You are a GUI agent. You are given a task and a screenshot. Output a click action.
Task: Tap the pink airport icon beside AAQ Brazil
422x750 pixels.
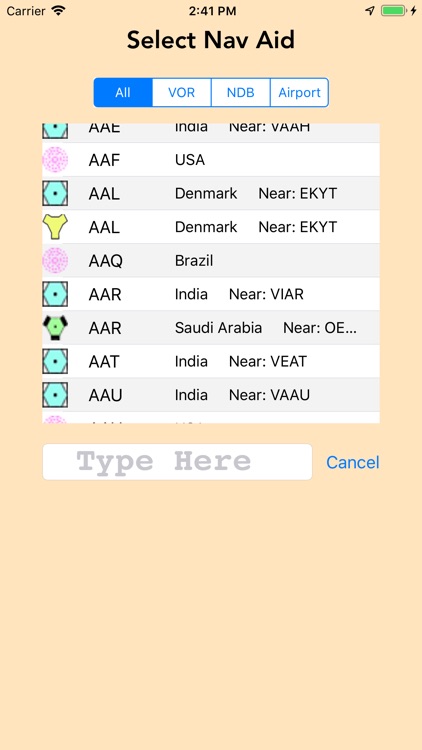55,261
